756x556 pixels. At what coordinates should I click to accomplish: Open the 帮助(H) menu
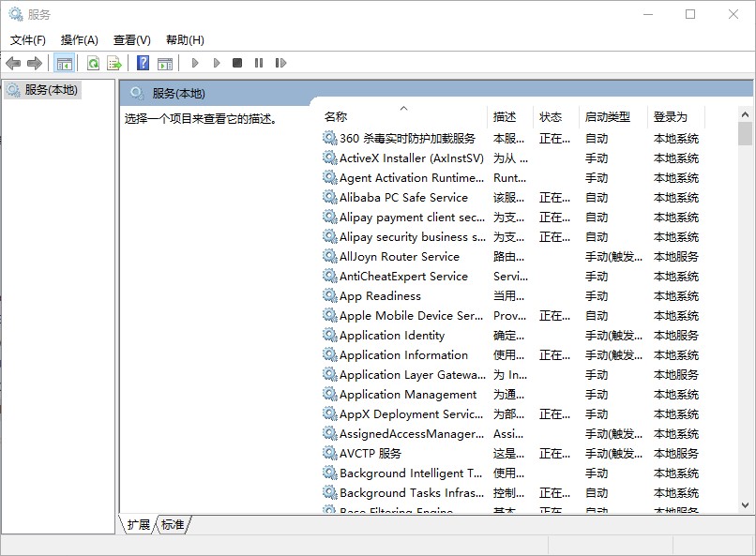pos(185,40)
